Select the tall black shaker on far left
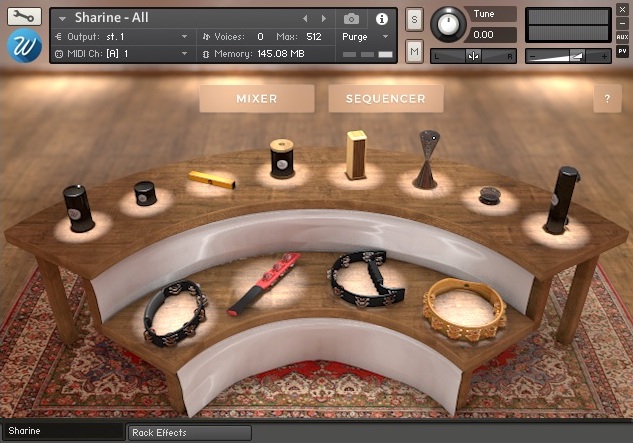Viewport: 633px width, 443px height. [79, 208]
